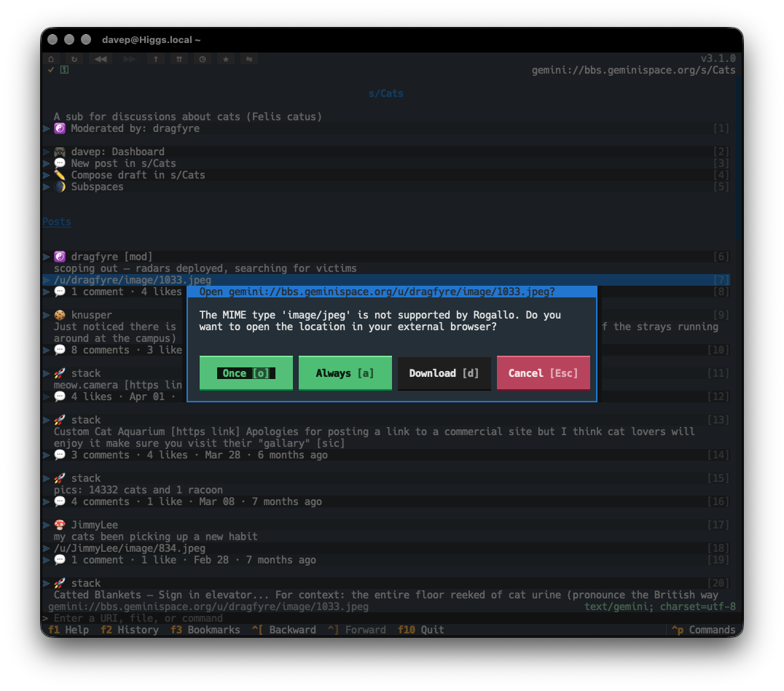Choose Once [o] in the dialog
784x691 pixels.
point(246,373)
